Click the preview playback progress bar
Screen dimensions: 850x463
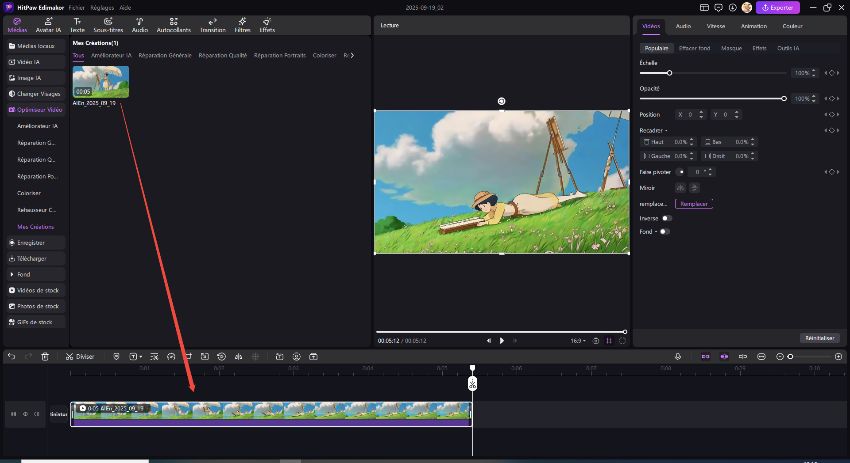click(x=501, y=332)
